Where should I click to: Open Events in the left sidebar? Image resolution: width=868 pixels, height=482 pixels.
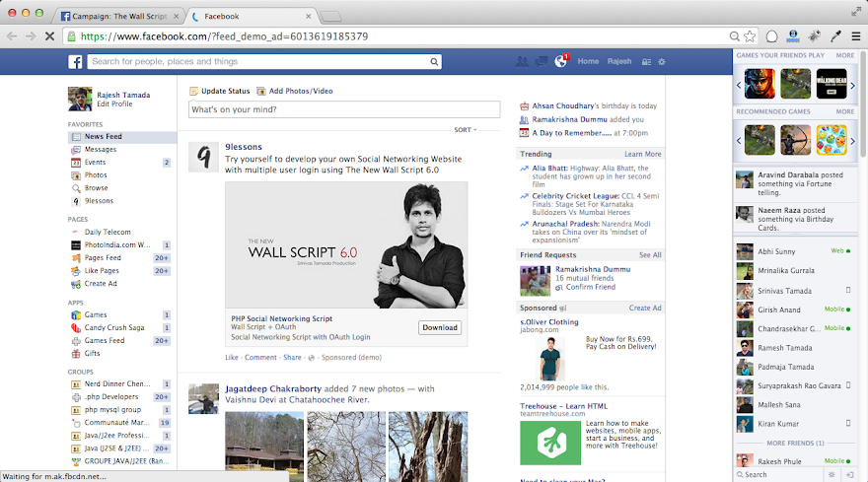pos(95,162)
